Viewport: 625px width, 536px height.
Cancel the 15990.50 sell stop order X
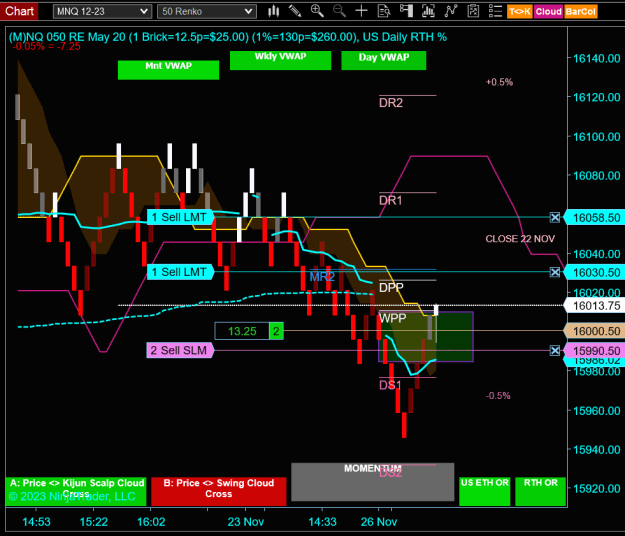555,351
